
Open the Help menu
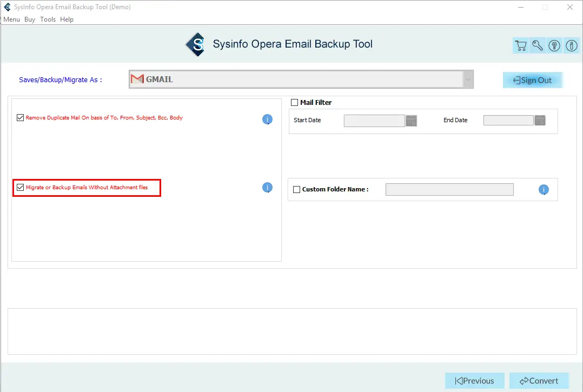coord(67,19)
